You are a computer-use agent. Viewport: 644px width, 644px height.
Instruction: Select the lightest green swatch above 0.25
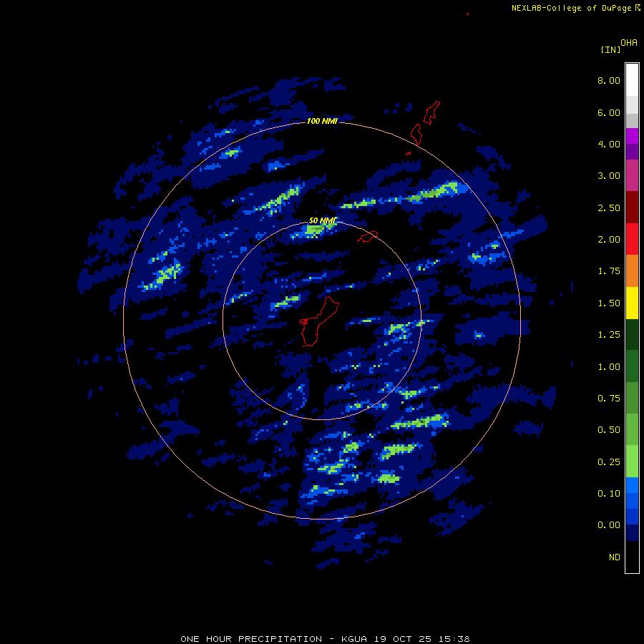(632, 462)
